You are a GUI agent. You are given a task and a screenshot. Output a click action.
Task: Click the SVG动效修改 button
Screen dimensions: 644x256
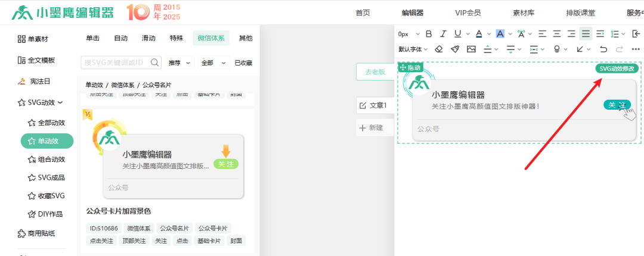pos(618,69)
